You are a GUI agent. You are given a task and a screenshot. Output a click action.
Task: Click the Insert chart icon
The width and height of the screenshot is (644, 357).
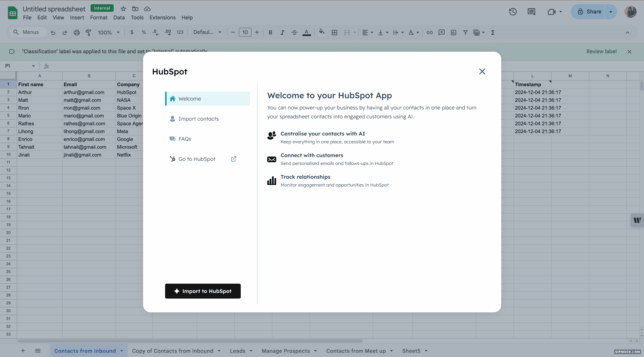tap(454, 32)
